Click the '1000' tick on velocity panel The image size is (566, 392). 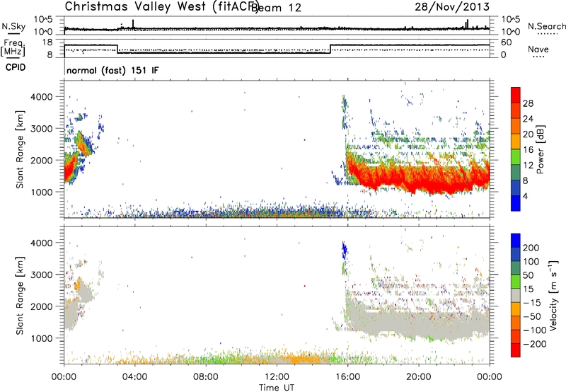(x=41, y=338)
